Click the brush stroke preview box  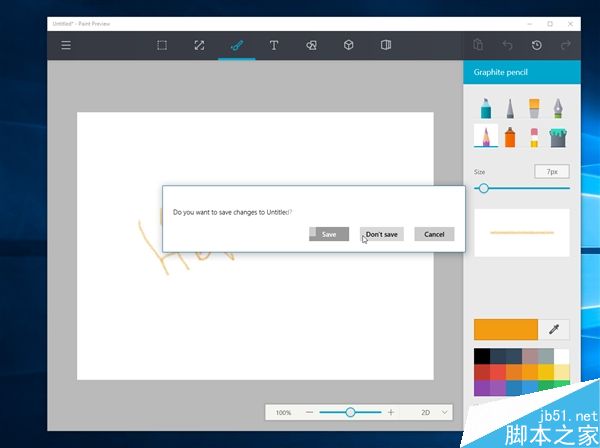coord(522,233)
